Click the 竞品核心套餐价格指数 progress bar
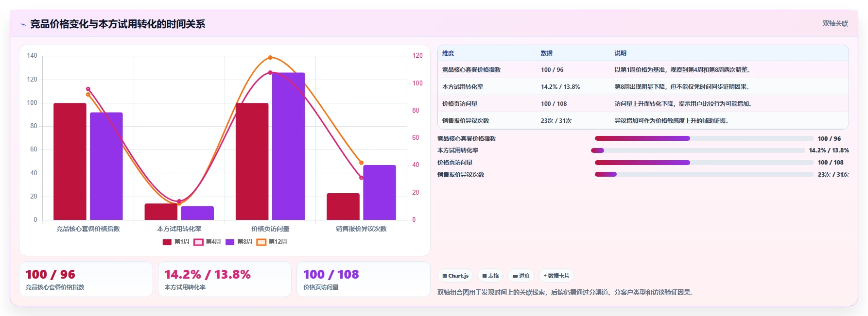 point(704,138)
